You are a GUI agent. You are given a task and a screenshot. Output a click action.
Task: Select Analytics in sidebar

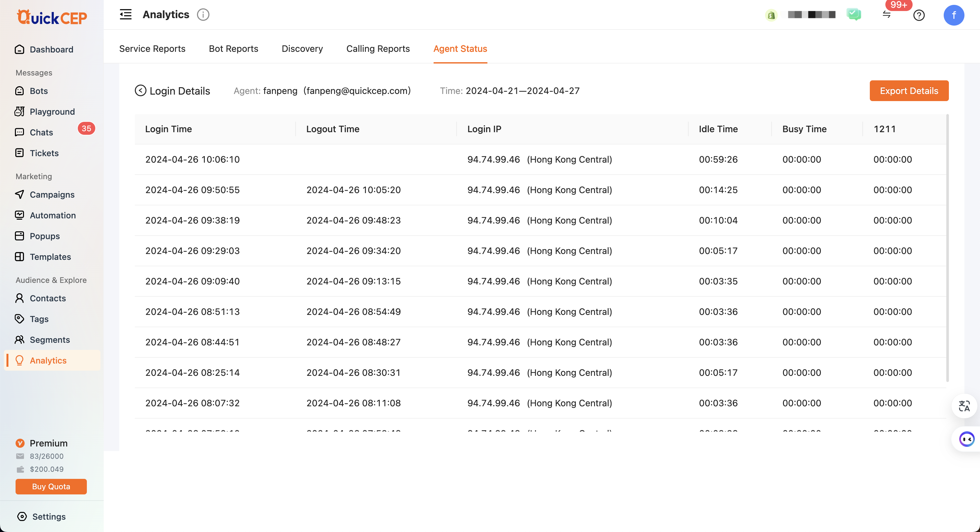pos(52,361)
